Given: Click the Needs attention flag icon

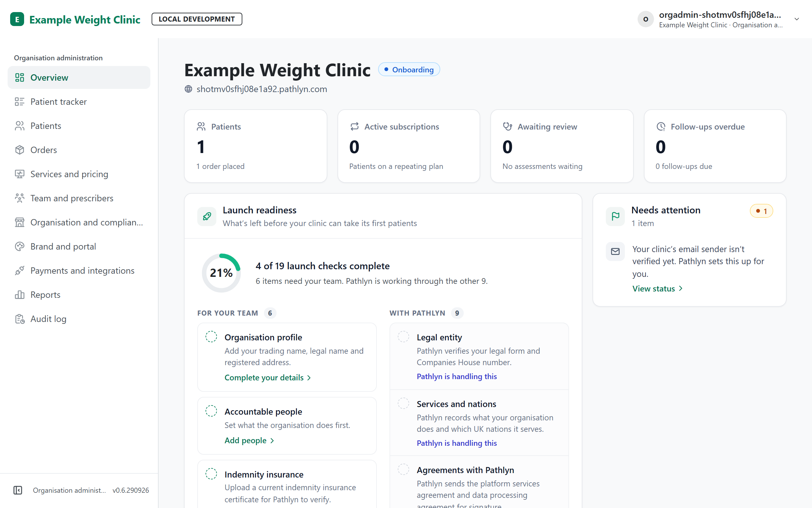Looking at the screenshot, I should pyautogui.click(x=615, y=216).
